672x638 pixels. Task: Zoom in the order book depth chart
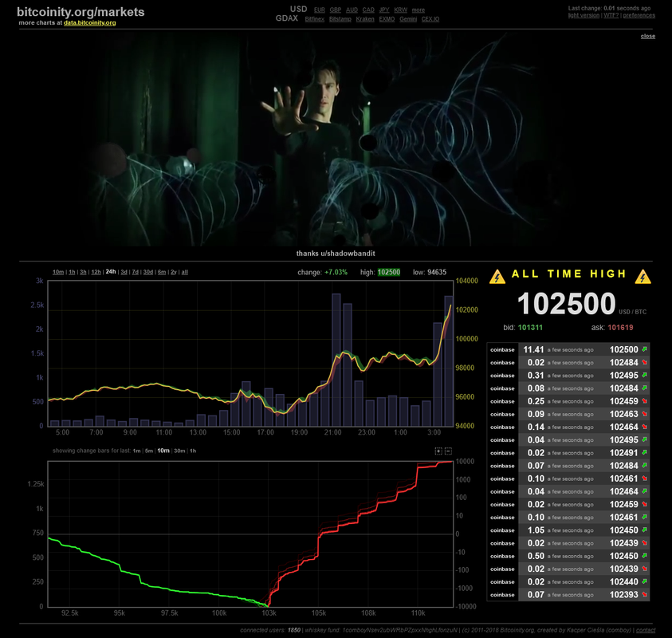click(438, 451)
